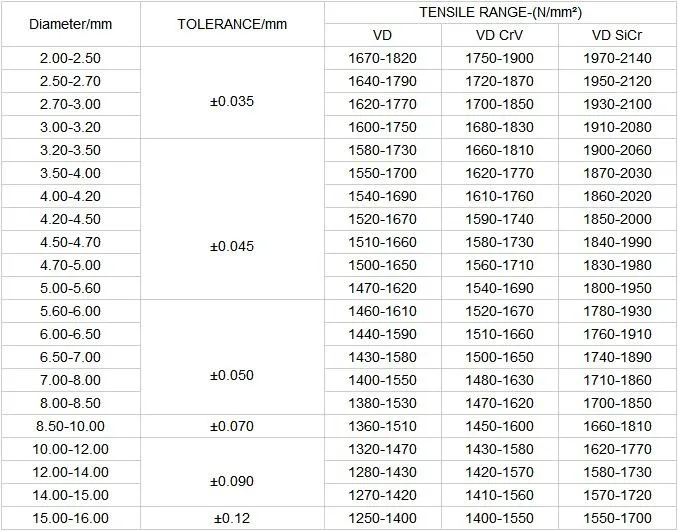Click the TOLERANCE/mm column header
The width and height of the screenshot is (678, 531).
(x=231, y=24)
